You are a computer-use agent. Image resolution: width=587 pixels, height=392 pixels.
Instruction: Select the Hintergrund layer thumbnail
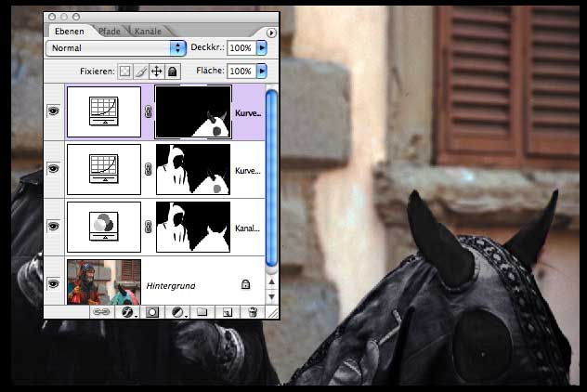tap(104, 282)
